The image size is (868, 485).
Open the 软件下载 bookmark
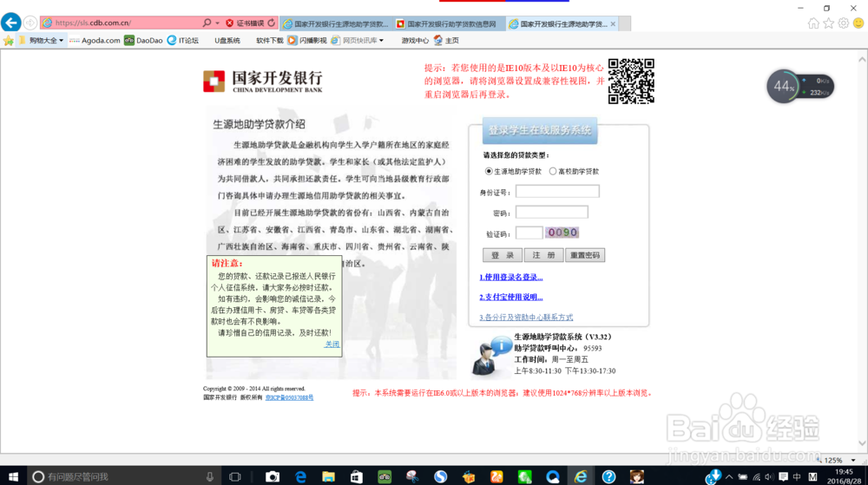pyautogui.click(x=270, y=41)
